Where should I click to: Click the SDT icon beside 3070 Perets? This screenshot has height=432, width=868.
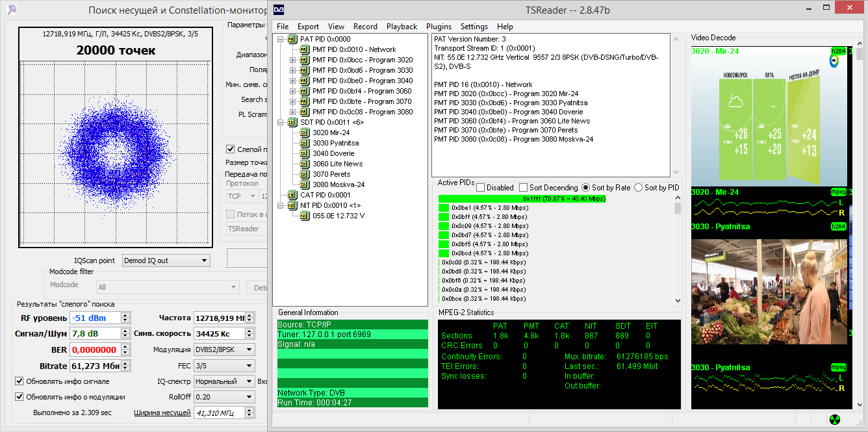click(303, 174)
